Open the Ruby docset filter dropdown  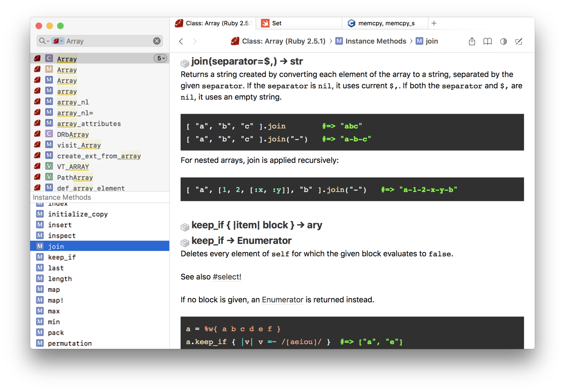pyautogui.click(x=58, y=41)
